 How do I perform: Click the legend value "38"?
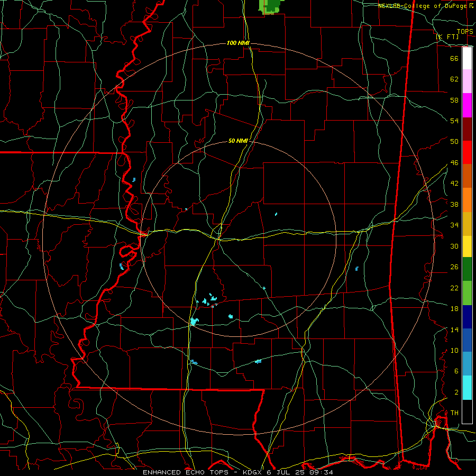tap(454, 204)
